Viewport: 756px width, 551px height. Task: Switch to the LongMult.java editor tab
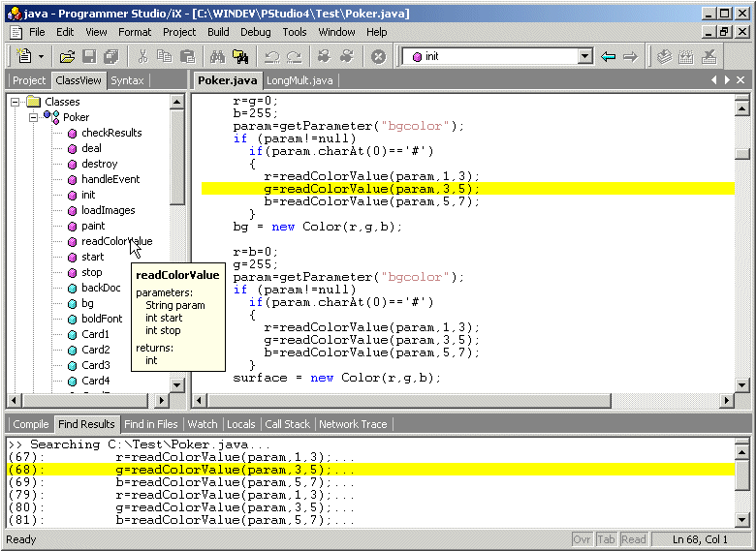coord(299,80)
